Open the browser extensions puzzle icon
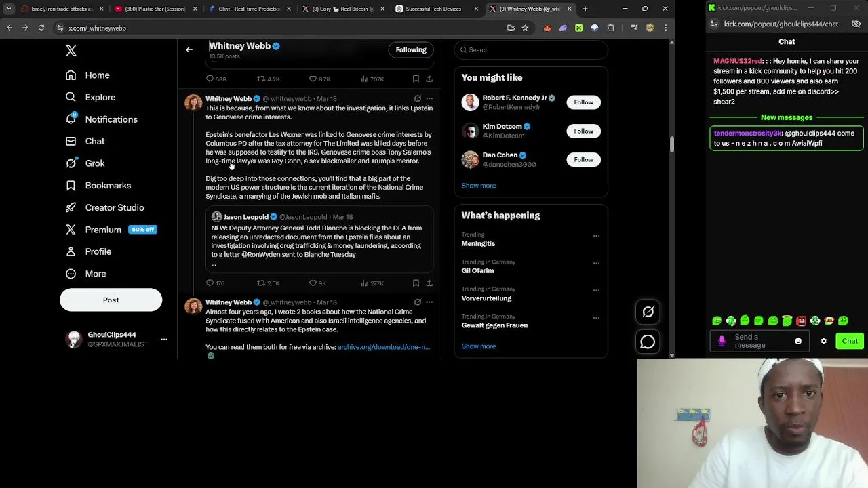The image size is (868, 488). [611, 28]
